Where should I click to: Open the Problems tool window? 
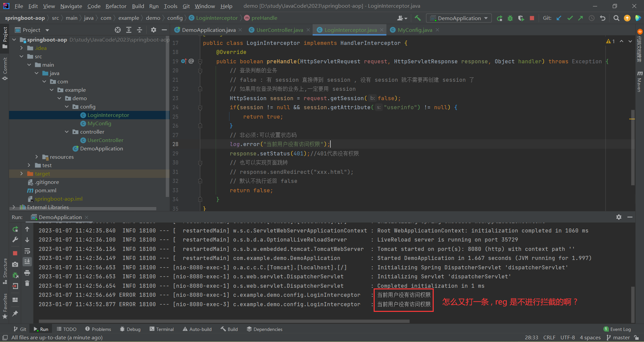(98, 329)
